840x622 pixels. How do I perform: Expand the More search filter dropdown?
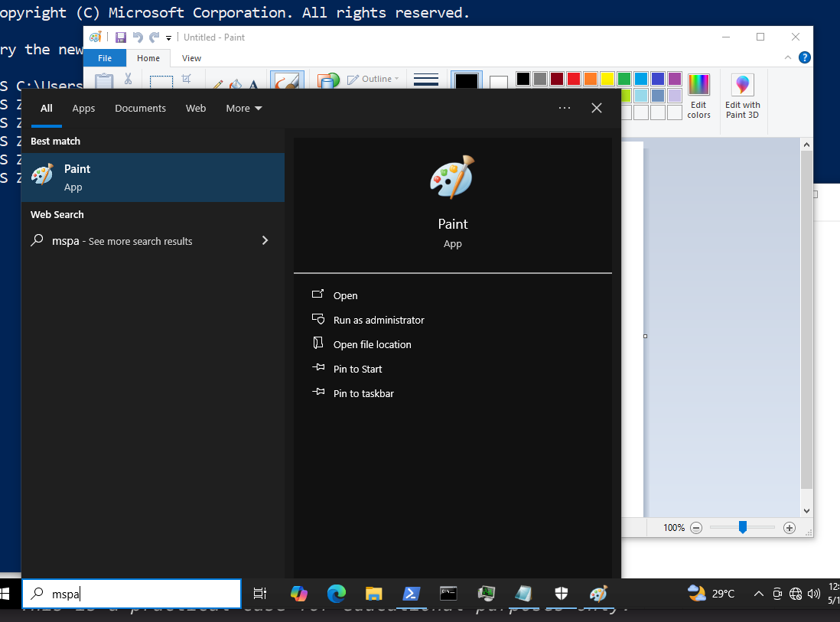click(x=244, y=108)
